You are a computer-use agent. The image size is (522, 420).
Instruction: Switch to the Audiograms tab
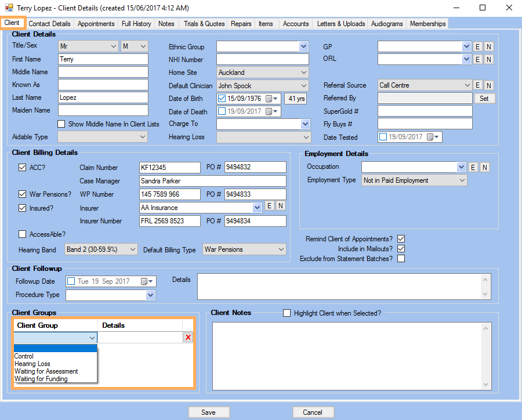(387, 24)
